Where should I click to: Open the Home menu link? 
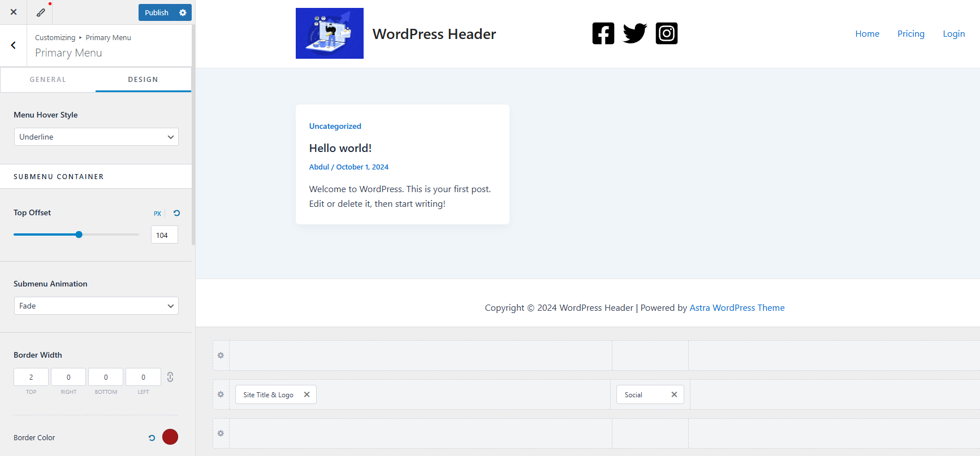867,34
